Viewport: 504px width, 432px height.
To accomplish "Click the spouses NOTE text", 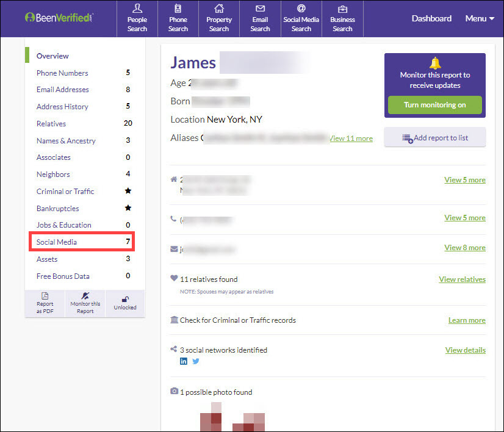I will (x=226, y=292).
